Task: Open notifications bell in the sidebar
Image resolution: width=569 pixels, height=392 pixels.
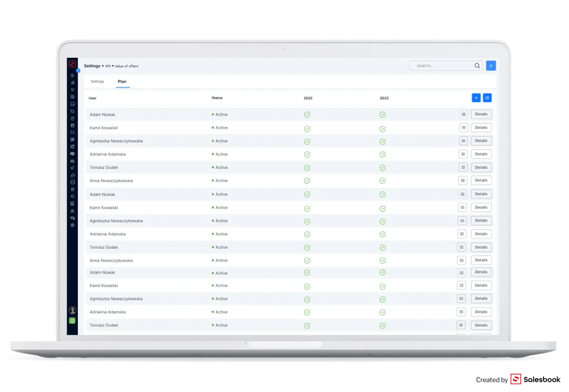Action: pyautogui.click(x=72, y=196)
